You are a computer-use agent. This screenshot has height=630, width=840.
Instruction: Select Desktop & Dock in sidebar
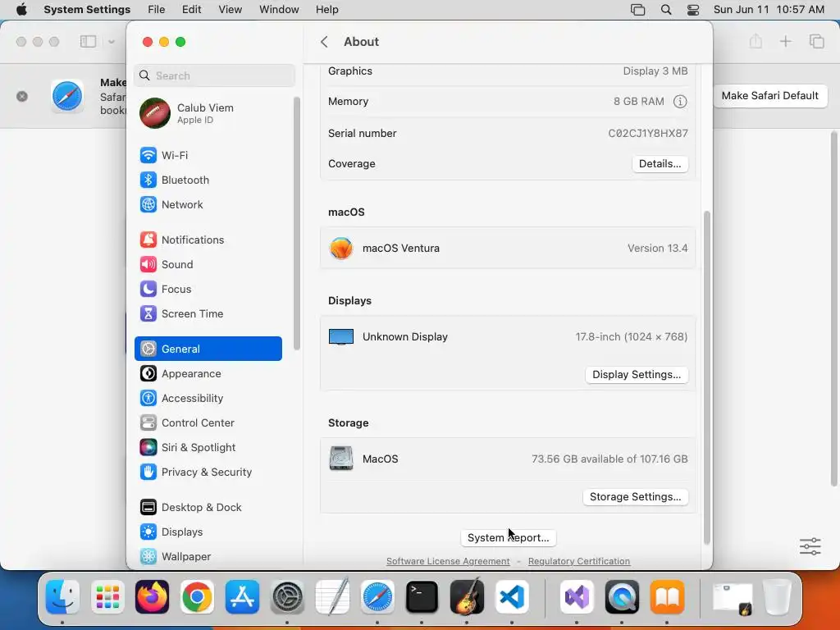(208, 507)
